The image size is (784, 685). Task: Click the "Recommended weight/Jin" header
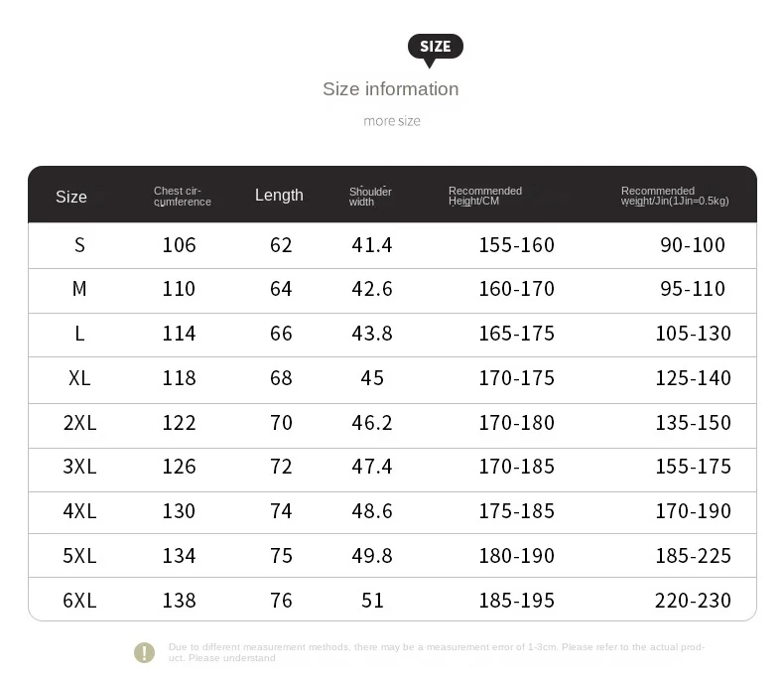pos(675,197)
